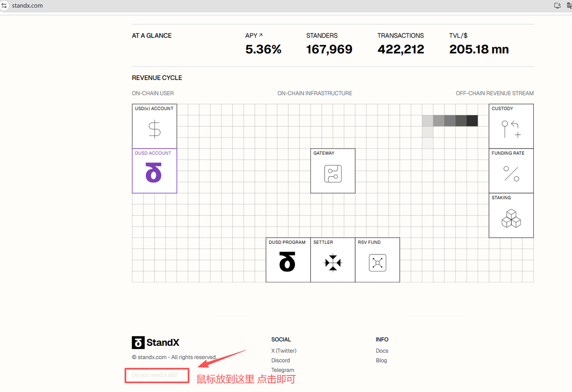Open the Blog link
The height and width of the screenshot is (392, 572).
(381, 361)
